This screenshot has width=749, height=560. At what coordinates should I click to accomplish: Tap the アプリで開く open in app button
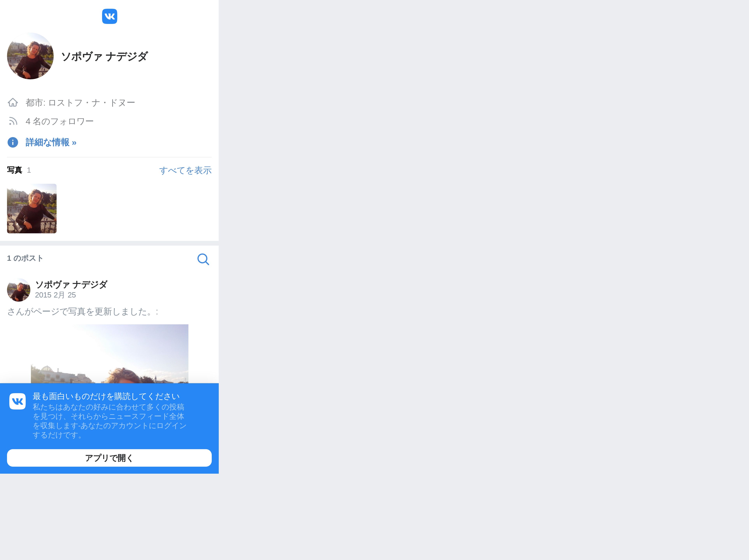point(109,458)
